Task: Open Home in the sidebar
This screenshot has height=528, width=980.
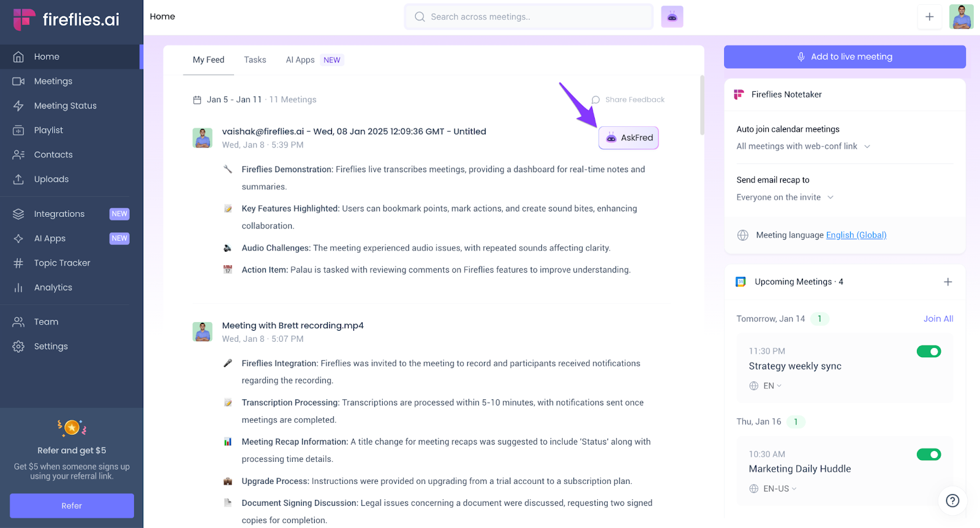Action: (x=70, y=56)
